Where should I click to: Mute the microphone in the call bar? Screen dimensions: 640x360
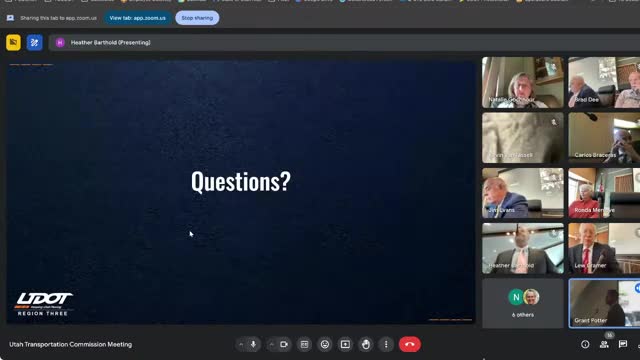(253, 344)
